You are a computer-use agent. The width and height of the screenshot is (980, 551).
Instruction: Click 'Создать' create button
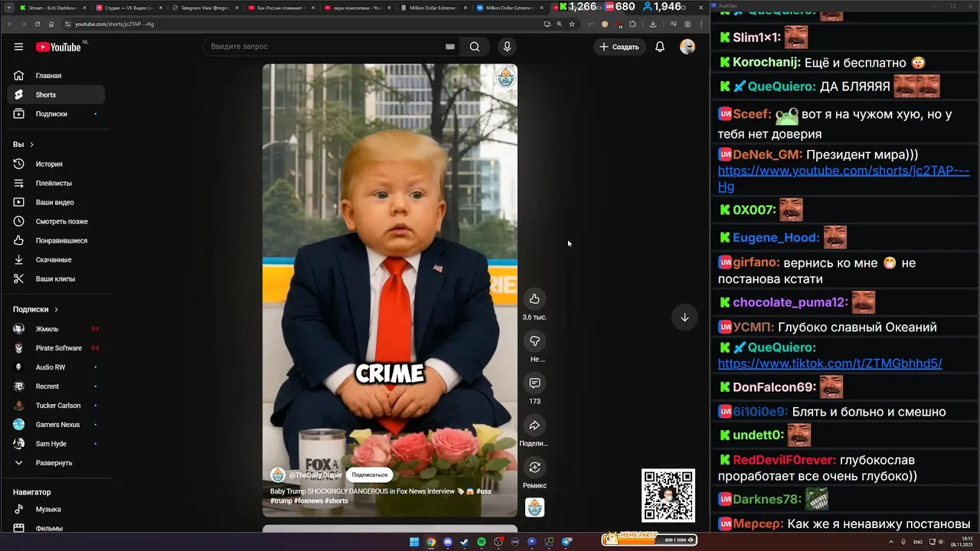(619, 47)
